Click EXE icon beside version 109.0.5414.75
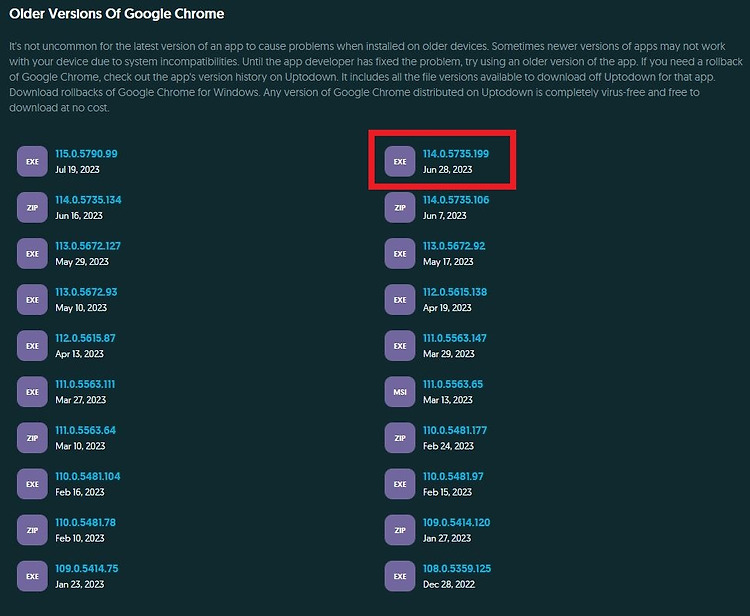This screenshot has width=750, height=616. [x=32, y=576]
